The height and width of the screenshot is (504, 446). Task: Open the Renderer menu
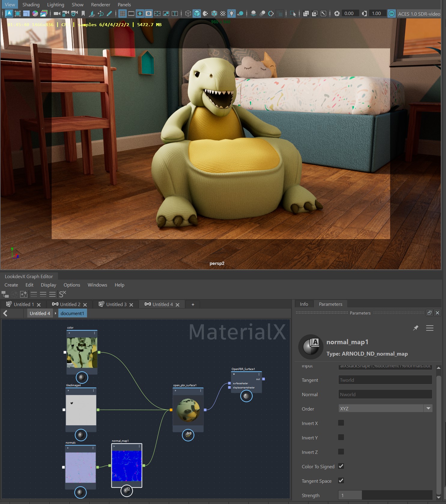tap(101, 5)
